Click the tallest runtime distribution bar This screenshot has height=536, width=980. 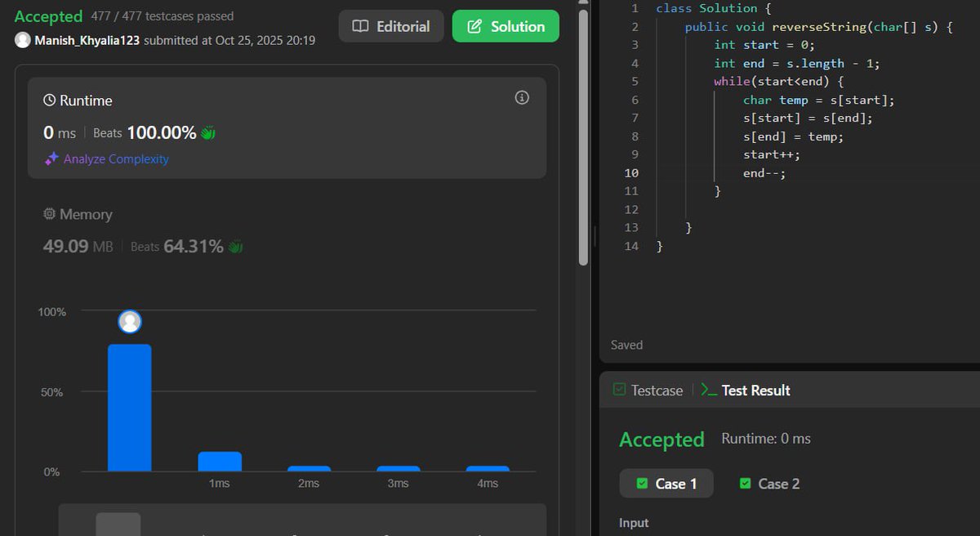coord(129,408)
